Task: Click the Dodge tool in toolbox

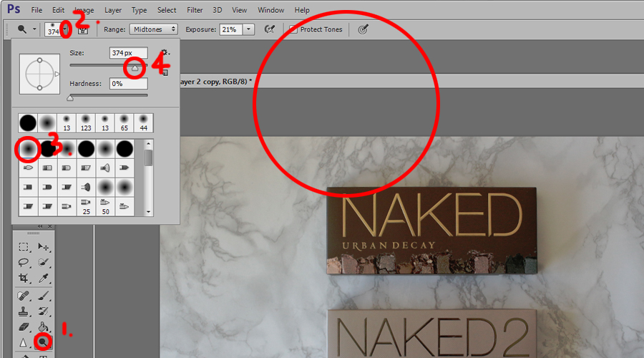Action: pos(44,343)
